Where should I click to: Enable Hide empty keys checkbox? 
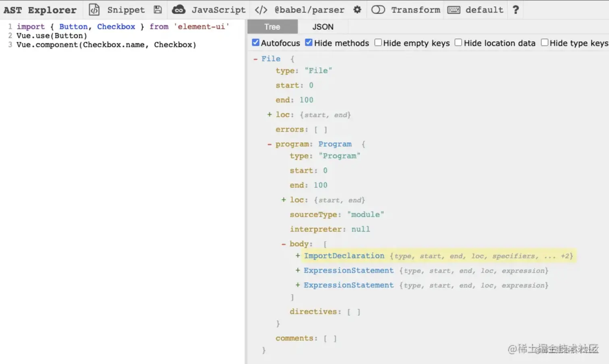tap(378, 43)
